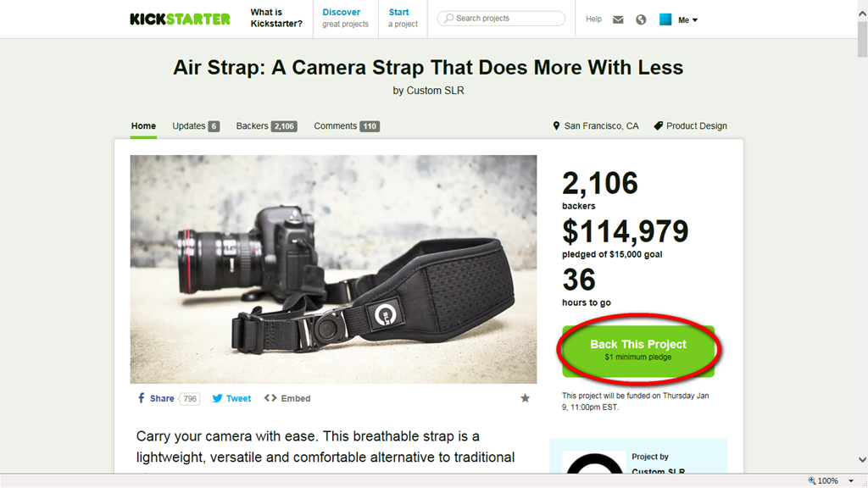Click the user avatar image

pos(665,19)
